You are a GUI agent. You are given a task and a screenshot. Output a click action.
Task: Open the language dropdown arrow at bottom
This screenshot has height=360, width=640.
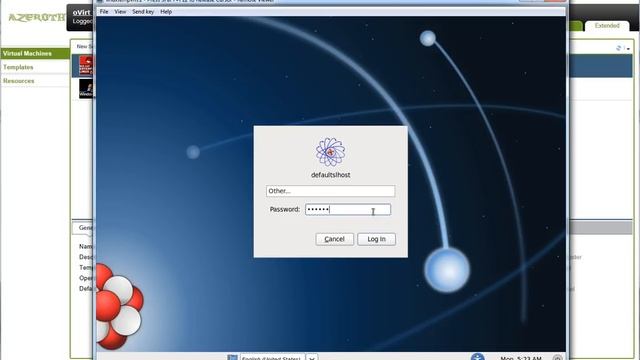click(x=312, y=357)
